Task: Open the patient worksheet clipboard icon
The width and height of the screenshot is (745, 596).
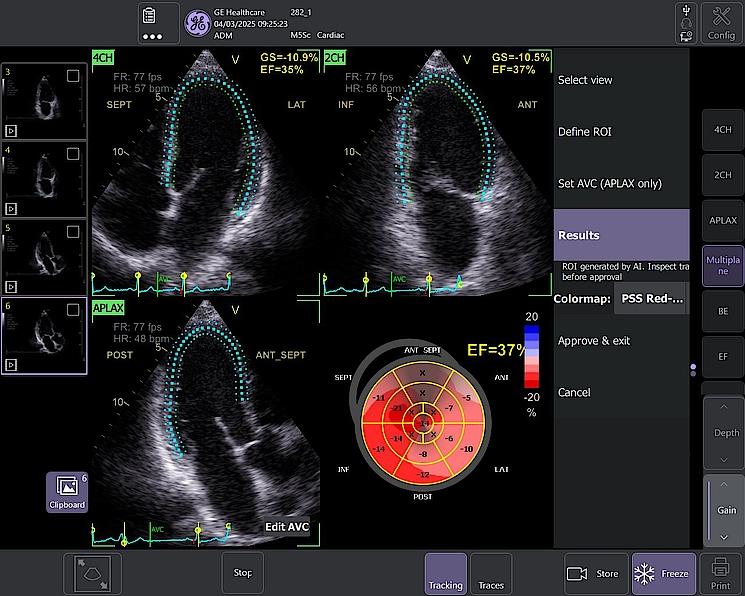Action: 149,16
